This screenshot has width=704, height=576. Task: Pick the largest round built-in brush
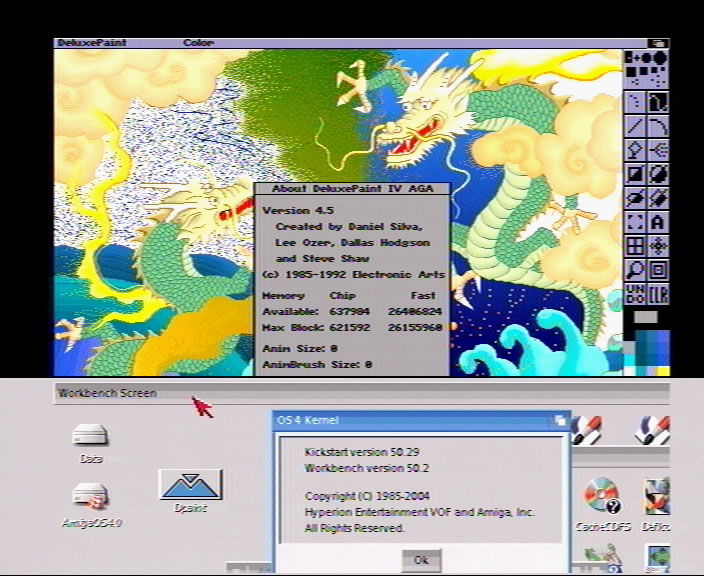tap(660, 58)
